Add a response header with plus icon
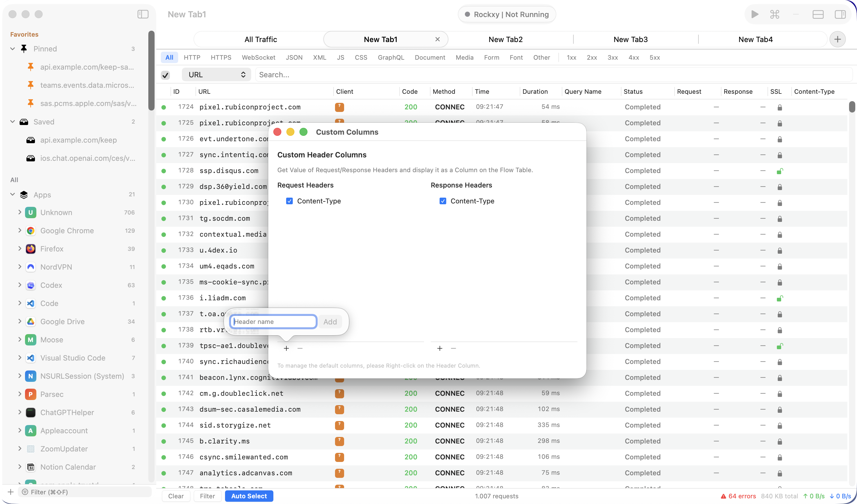The image size is (857, 504). [440, 348]
